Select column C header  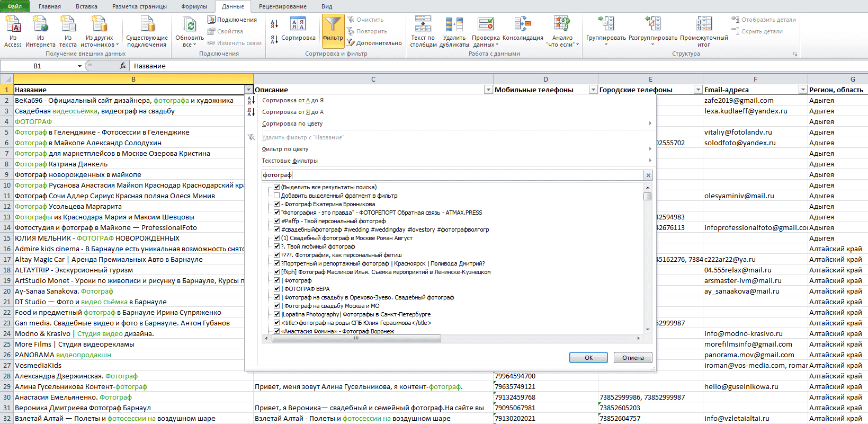tap(373, 79)
